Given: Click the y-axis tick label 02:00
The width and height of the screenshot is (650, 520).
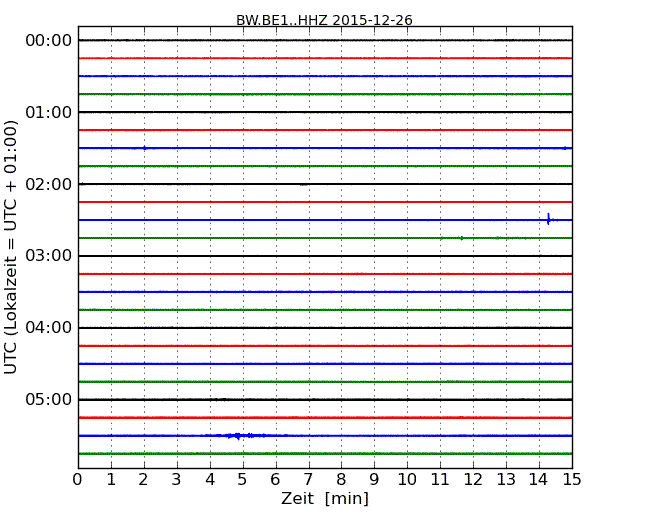Looking at the screenshot, I should tap(49, 184).
